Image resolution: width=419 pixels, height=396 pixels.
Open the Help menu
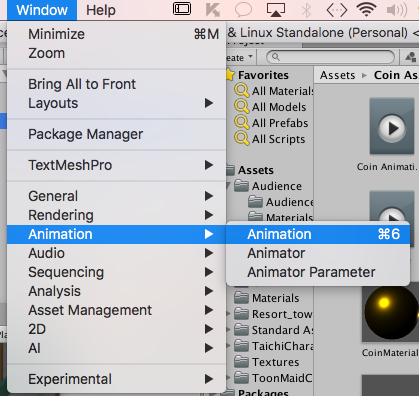(x=101, y=10)
